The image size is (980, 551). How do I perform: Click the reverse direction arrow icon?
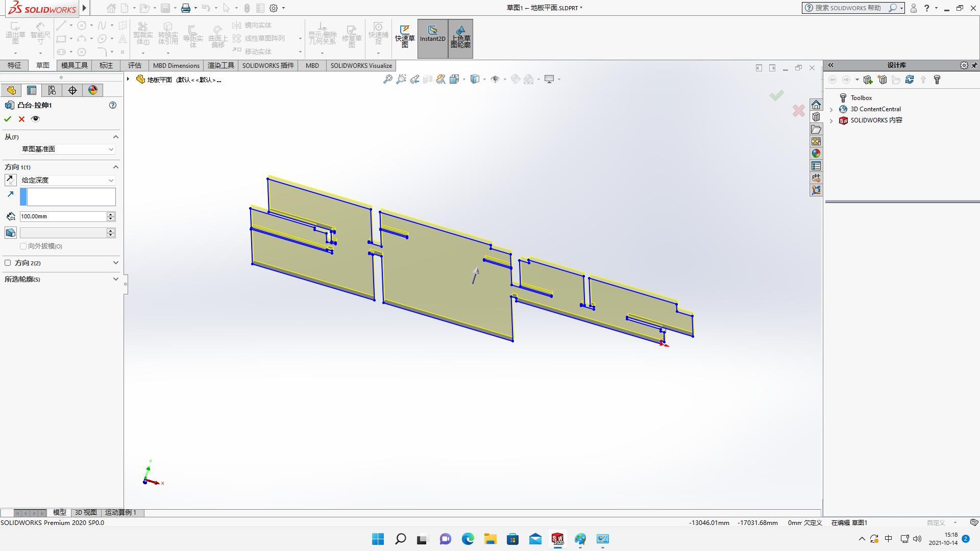coord(10,194)
